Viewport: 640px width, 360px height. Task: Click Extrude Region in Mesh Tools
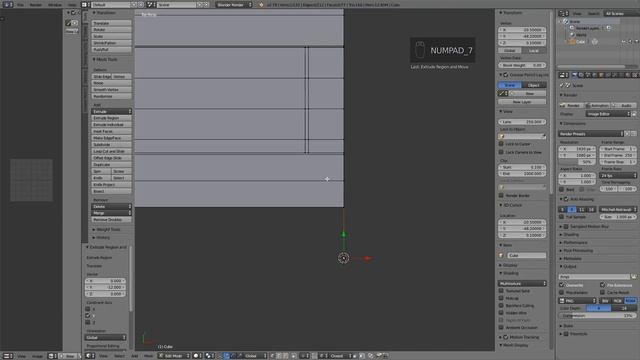point(111,118)
